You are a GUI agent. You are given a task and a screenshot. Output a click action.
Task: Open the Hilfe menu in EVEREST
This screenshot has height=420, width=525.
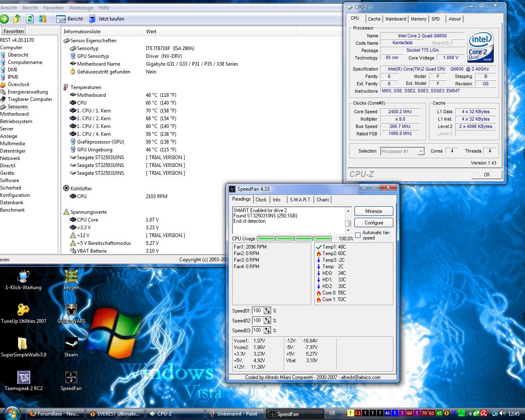tap(104, 7)
